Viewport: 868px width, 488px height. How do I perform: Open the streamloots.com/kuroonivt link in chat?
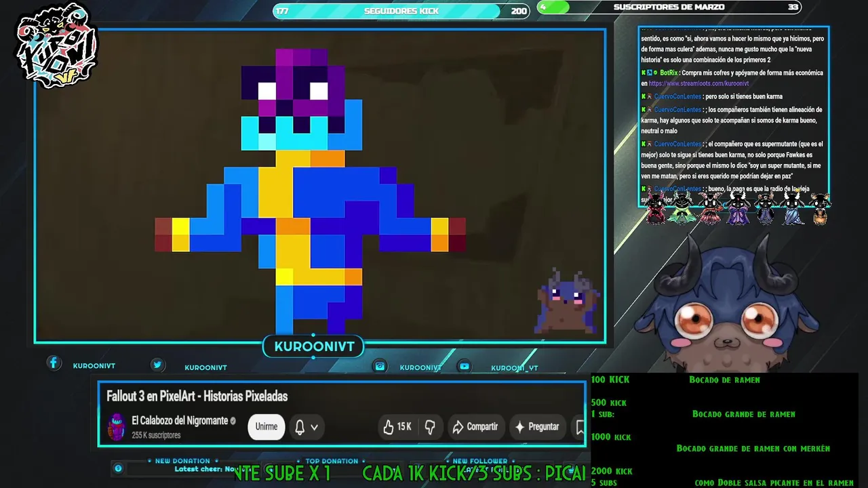pyautogui.click(x=698, y=84)
